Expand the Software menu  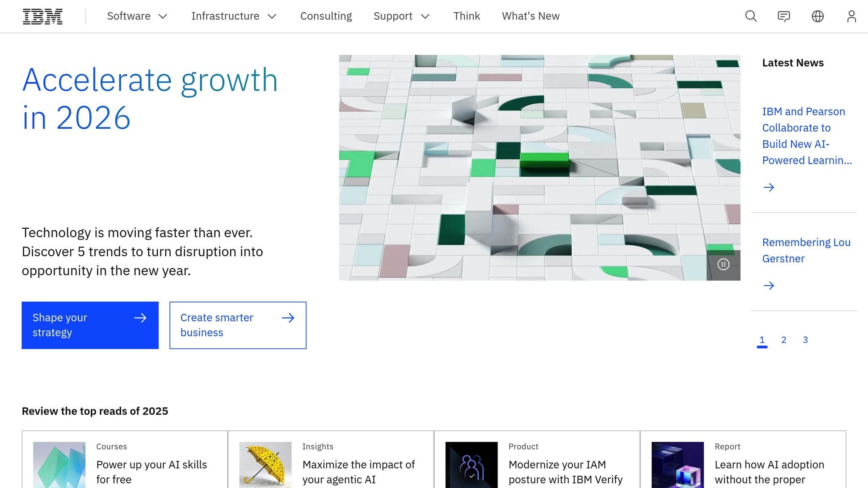pos(137,16)
